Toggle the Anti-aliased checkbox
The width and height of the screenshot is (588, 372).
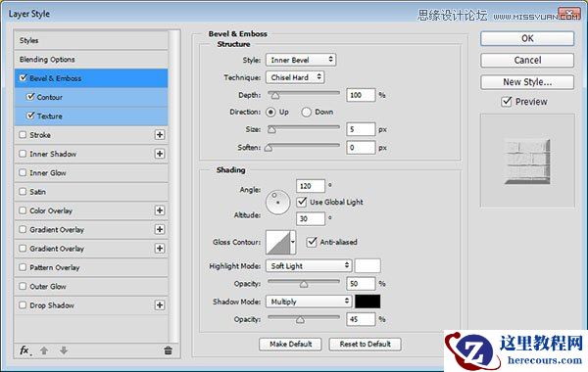coord(312,242)
